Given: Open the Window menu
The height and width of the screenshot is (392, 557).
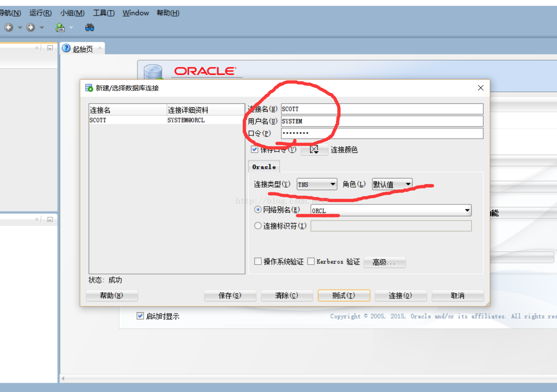Looking at the screenshot, I should click(136, 13).
